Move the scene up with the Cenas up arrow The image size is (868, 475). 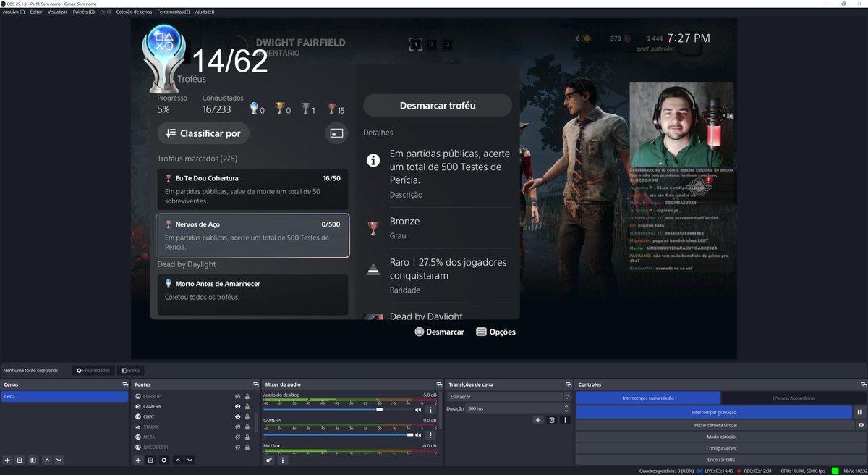coord(47,460)
